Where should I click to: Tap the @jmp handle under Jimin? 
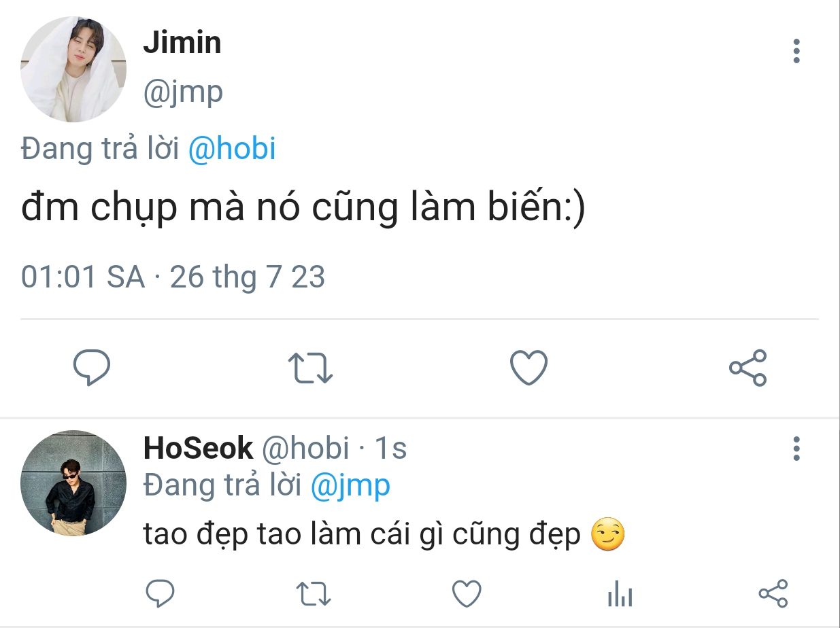point(183,92)
